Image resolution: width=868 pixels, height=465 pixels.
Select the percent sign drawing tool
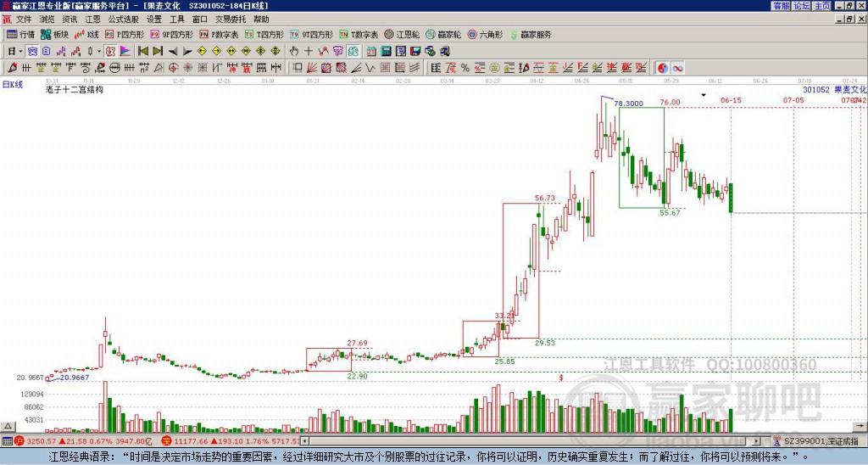[465, 68]
